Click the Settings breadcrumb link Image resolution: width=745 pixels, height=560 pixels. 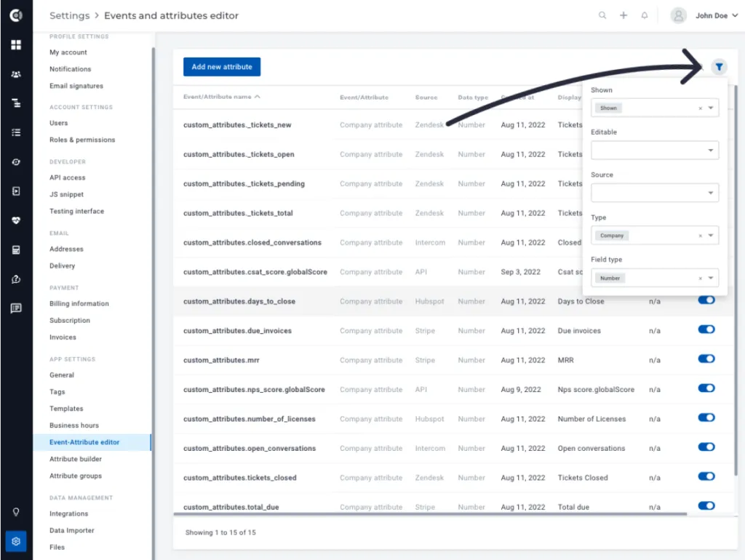click(69, 16)
